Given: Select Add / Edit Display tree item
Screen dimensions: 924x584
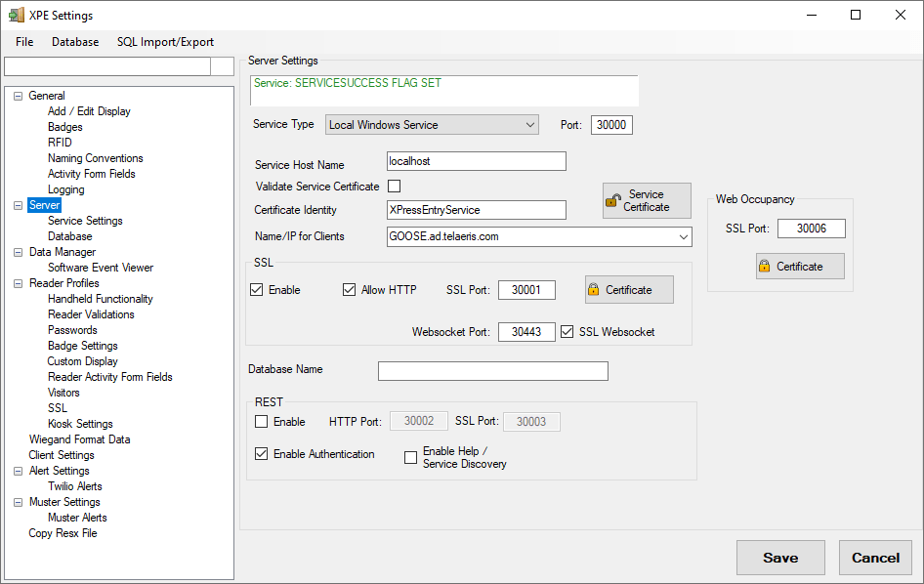Looking at the screenshot, I should coord(89,111).
